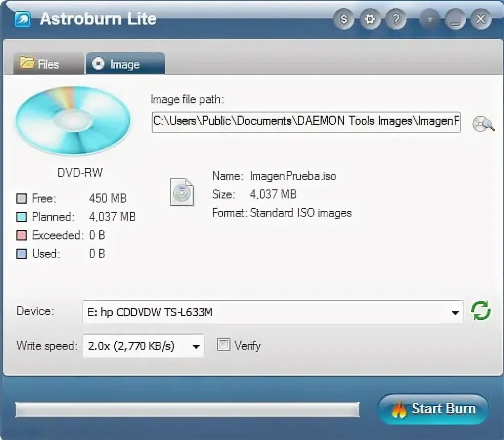Screen dimensions: 504x440
Task: Click the ISO file icon beside ImagenPrueba.iso
Action: [x=182, y=192]
